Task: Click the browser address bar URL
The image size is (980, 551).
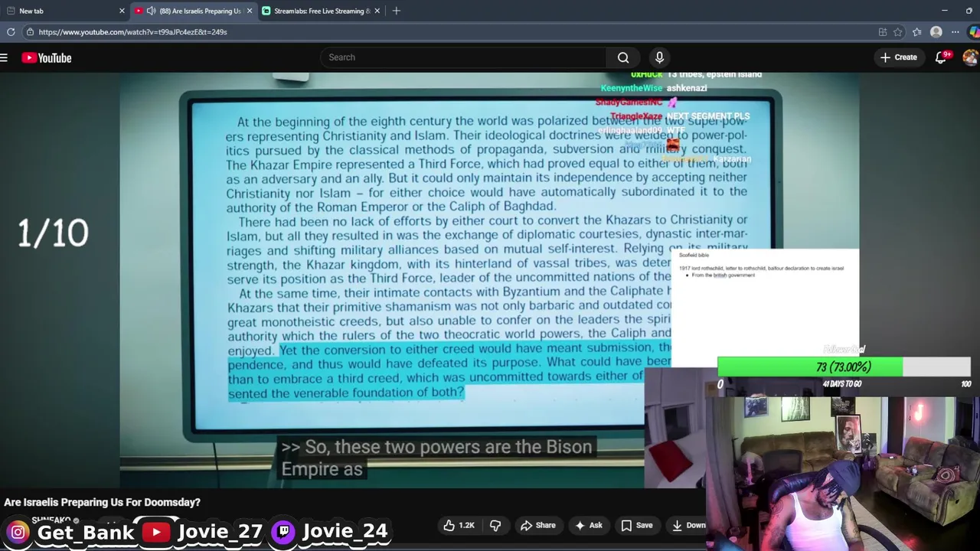Action: (132, 32)
